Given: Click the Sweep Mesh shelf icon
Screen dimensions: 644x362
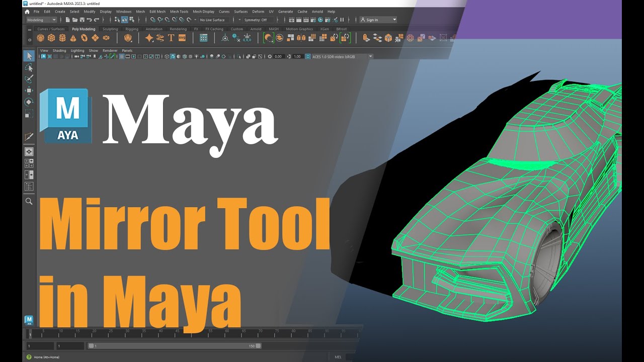Looking at the screenshot, I should [x=160, y=38].
